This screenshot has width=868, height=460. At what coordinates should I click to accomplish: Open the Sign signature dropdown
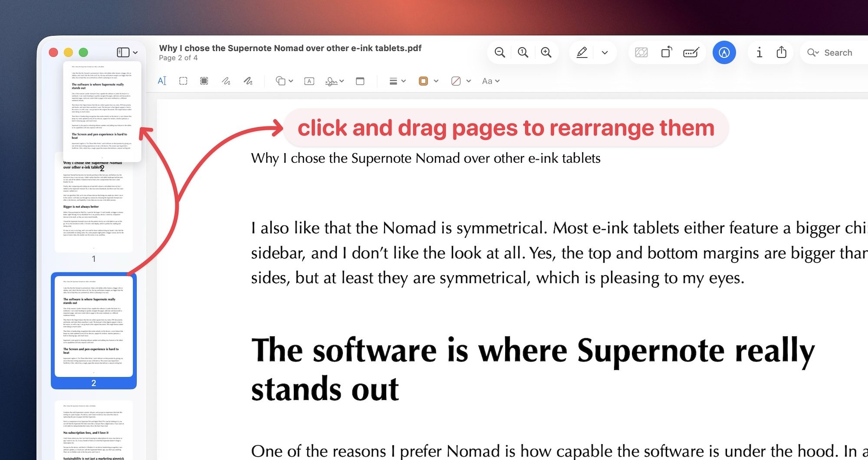tap(334, 81)
